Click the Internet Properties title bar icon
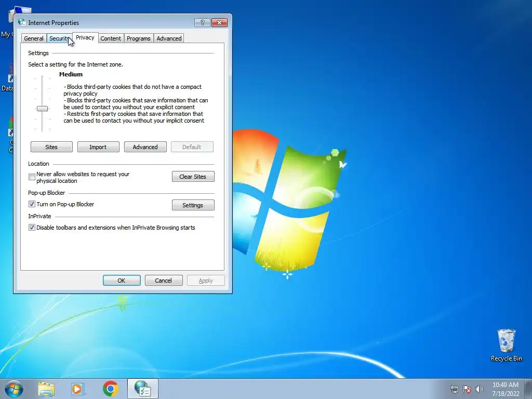Viewport: 532px width, 399px height. click(22, 22)
